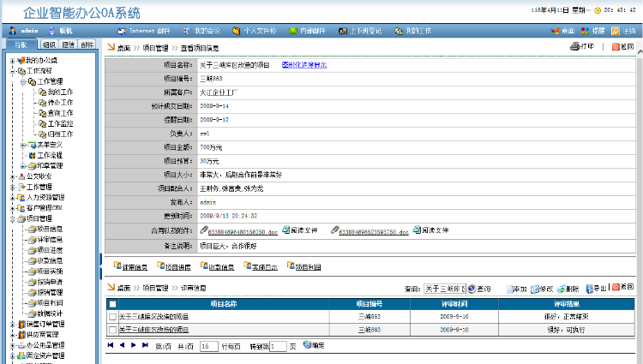Open Internet 邮件 from the top toolbar
The width and height of the screenshot is (643, 364).
[x=144, y=31]
